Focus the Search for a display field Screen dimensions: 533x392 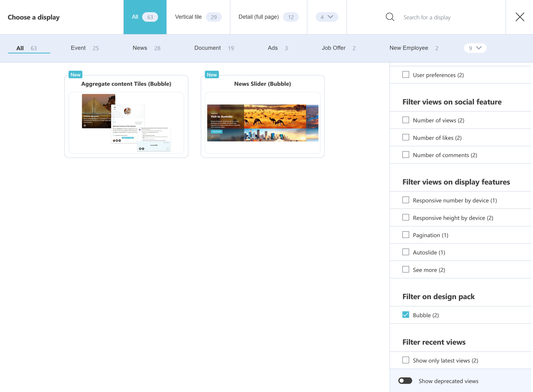451,17
